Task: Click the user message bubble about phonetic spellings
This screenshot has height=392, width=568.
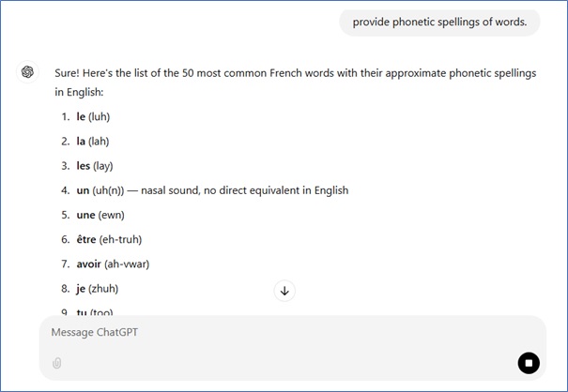Action: [439, 22]
